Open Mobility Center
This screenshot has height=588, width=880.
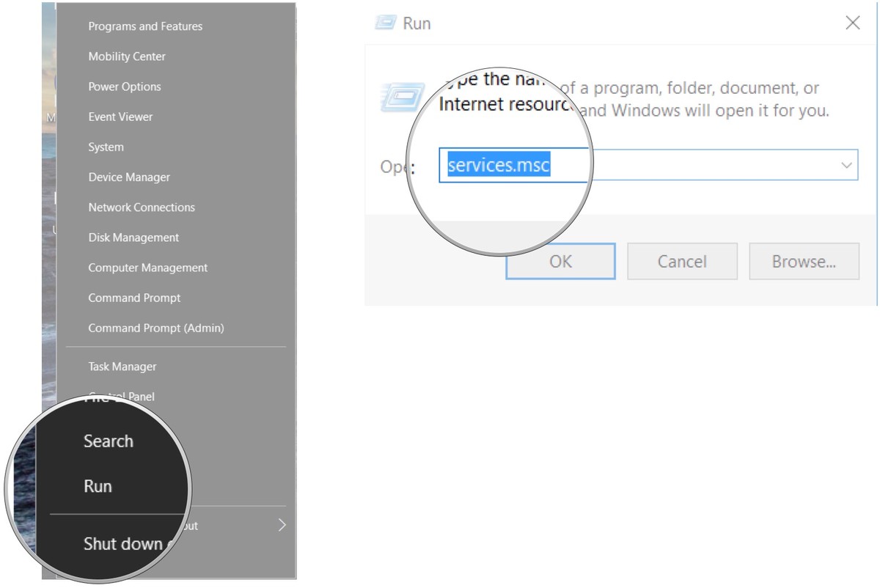pyautogui.click(x=125, y=56)
